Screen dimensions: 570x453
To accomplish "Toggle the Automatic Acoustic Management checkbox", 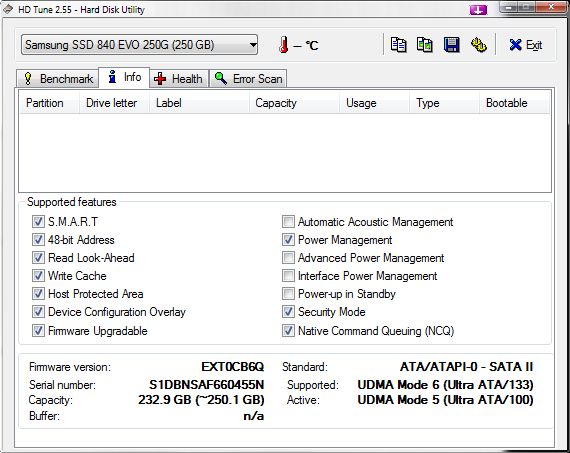I will [288, 221].
